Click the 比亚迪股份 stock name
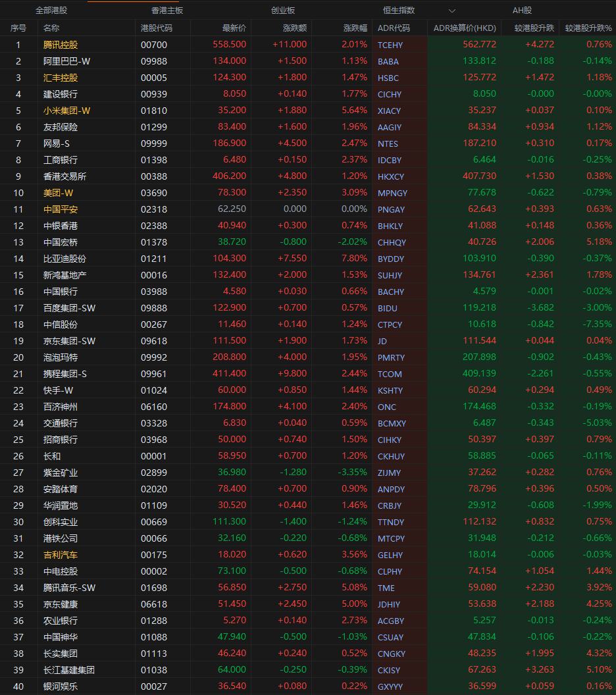 click(x=64, y=259)
